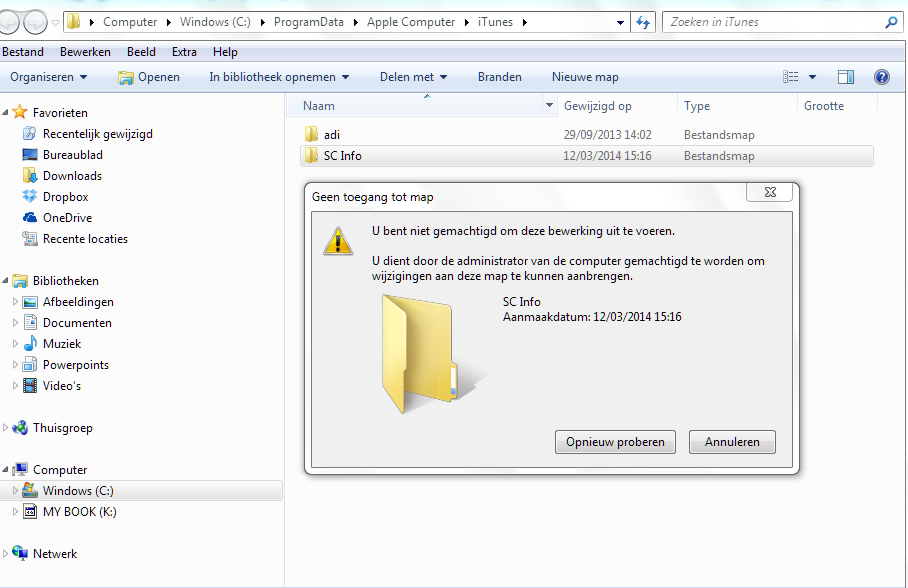The image size is (908, 588).
Task: Open the Bewerken menu
Action: tap(85, 52)
